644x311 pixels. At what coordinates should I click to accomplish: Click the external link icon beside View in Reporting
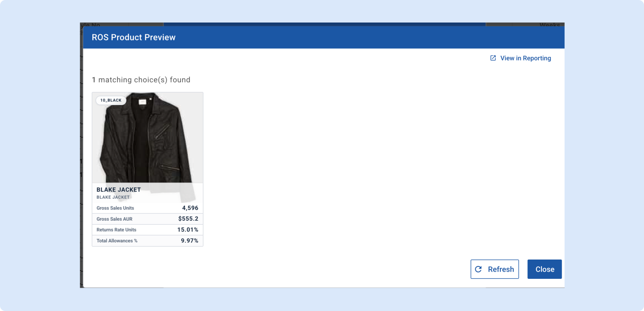coord(493,58)
